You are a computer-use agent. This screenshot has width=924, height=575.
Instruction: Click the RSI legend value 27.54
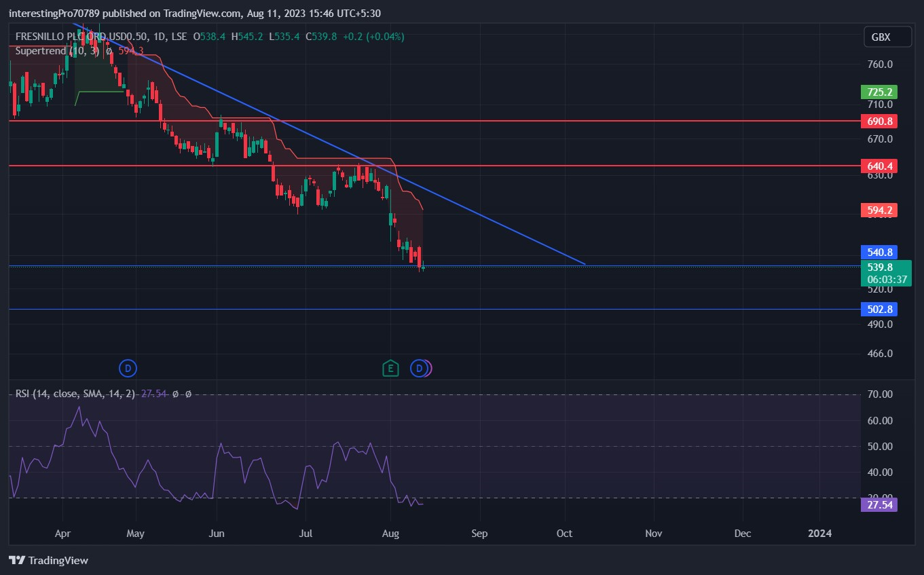[154, 394]
